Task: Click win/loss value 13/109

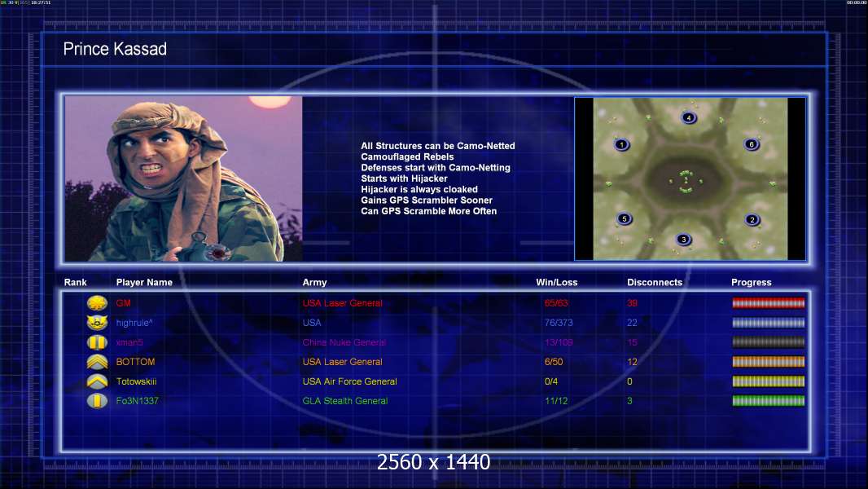Action: click(x=559, y=342)
